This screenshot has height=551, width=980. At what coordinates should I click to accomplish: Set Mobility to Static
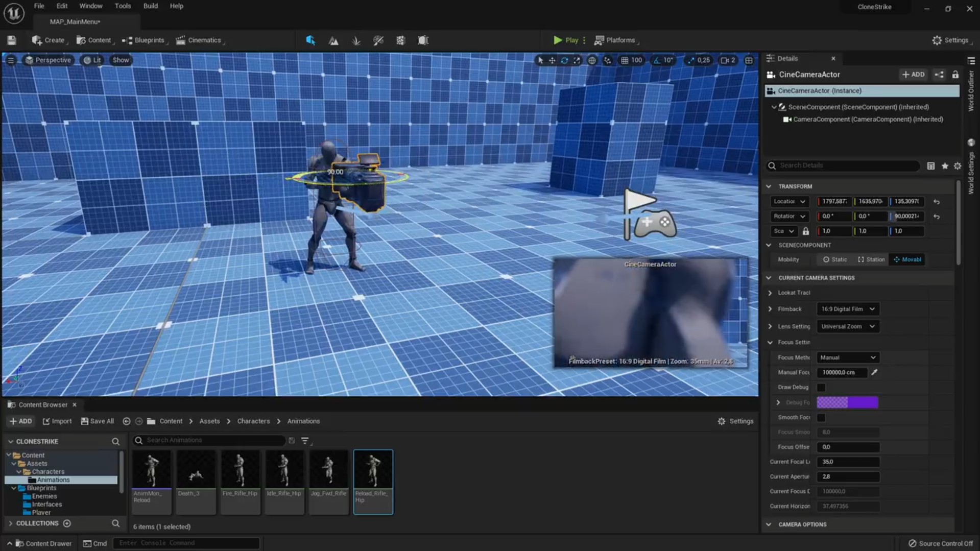tap(834, 259)
